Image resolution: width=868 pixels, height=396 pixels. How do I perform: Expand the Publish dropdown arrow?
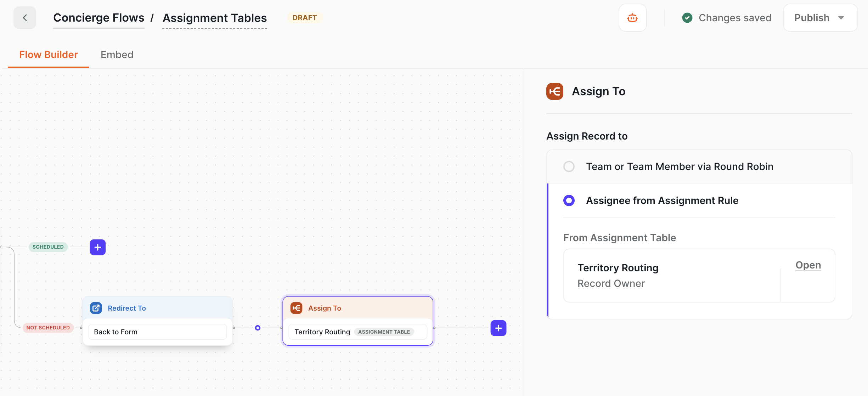(841, 18)
